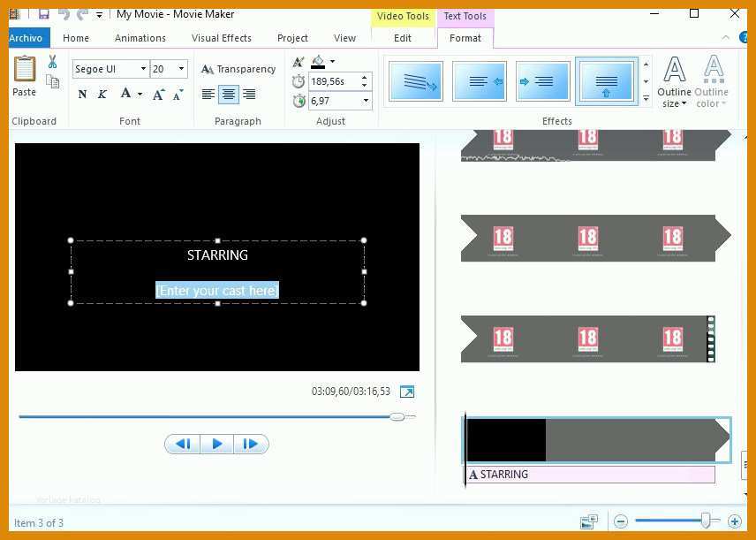Toggle bold formatting N button
The height and width of the screenshot is (540, 756).
pyautogui.click(x=82, y=94)
